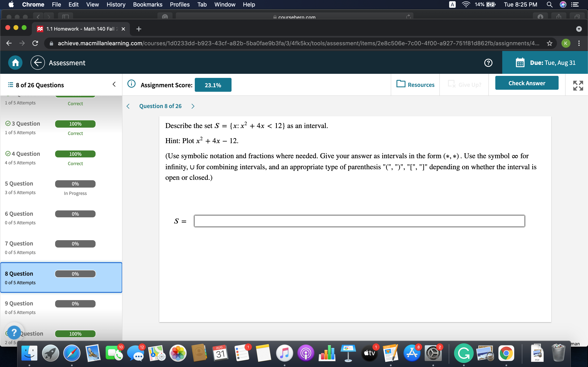Go to the previous question arrow
The width and height of the screenshot is (588, 367).
128,106
